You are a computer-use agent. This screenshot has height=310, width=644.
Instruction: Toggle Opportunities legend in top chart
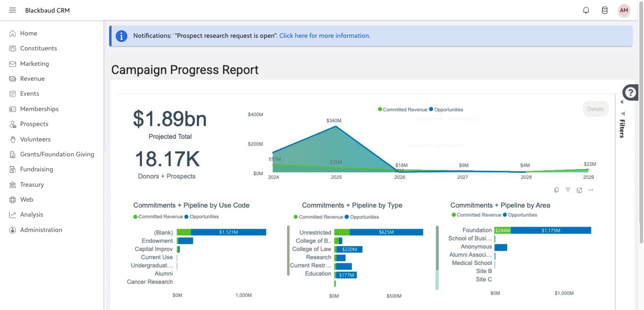[x=446, y=110]
